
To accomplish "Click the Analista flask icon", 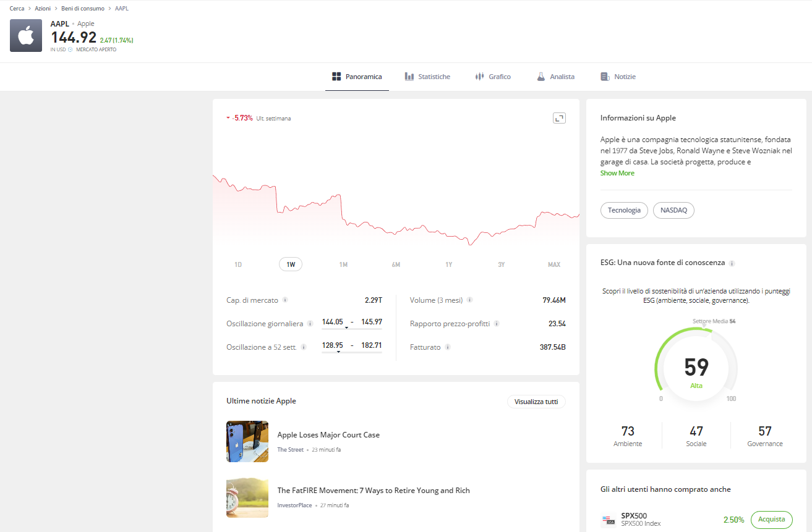I will coord(541,77).
